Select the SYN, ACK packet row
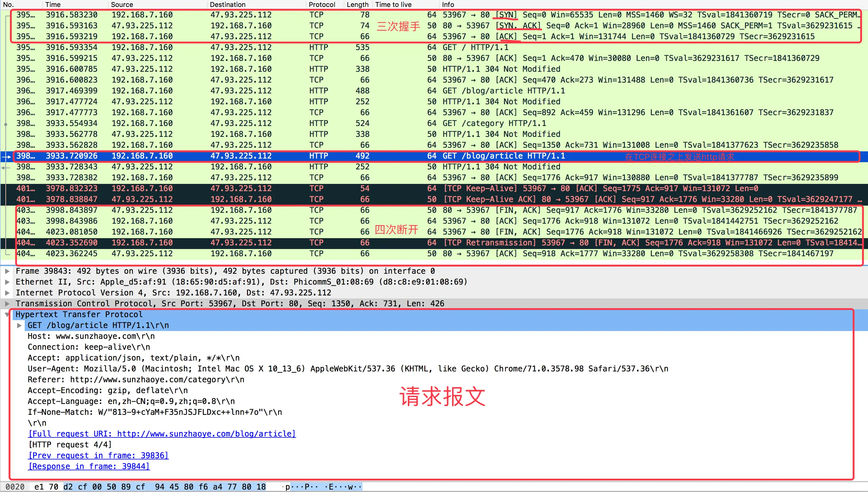Image resolution: width=868 pixels, height=492 pixels. 237,25
